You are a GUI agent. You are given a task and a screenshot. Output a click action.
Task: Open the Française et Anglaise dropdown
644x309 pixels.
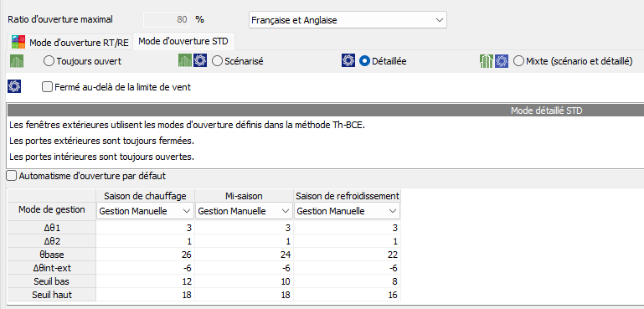348,20
